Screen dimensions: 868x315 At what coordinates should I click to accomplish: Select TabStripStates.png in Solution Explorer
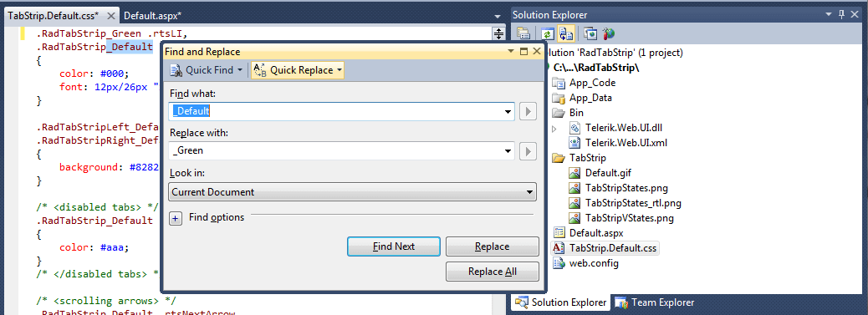click(x=627, y=188)
